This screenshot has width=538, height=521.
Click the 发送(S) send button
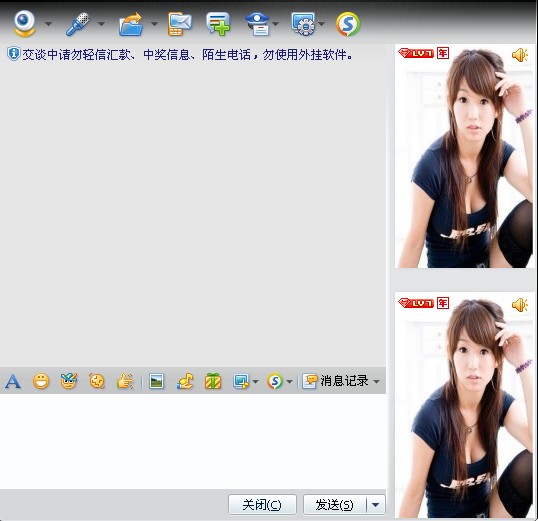pyautogui.click(x=335, y=505)
